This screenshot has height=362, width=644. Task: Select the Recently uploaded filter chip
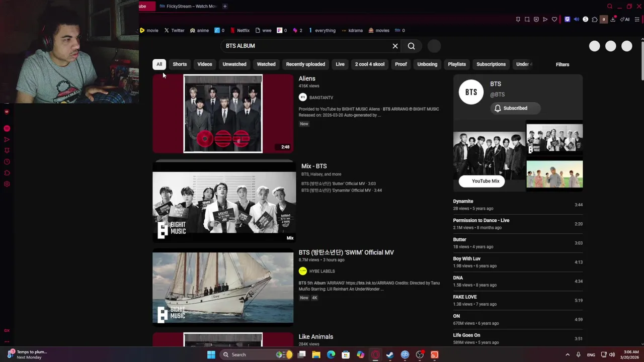pos(305,64)
